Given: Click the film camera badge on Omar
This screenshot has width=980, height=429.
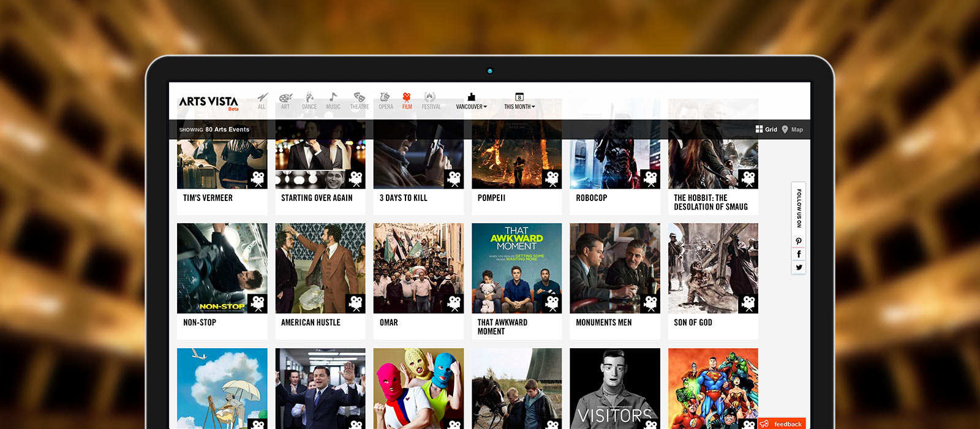Looking at the screenshot, I should pos(454,303).
